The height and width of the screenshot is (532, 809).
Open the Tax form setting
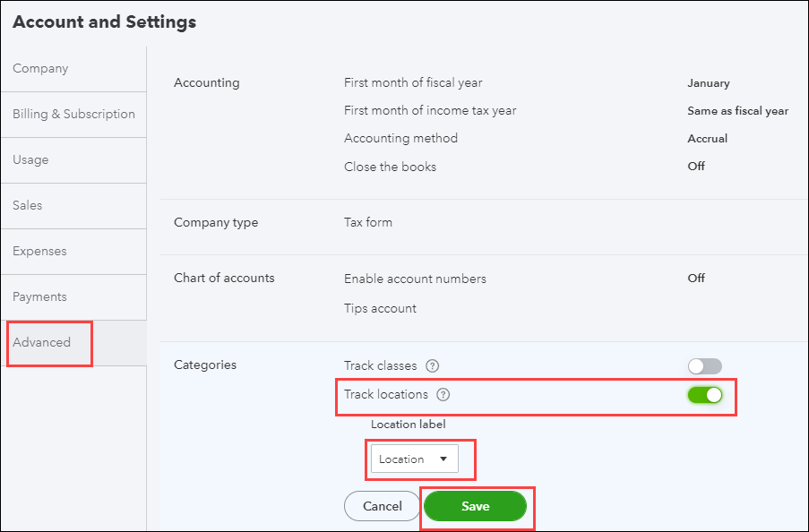(x=368, y=222)
